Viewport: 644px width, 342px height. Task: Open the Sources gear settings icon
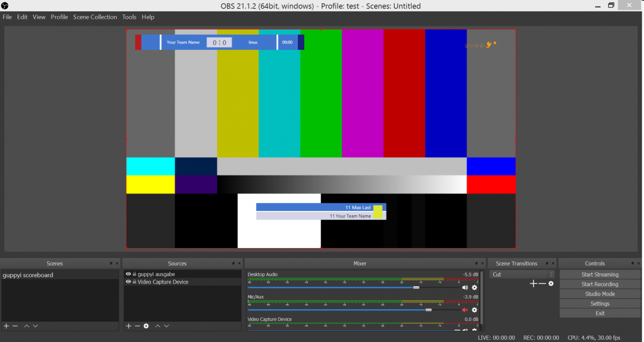[x=146, y=326]
